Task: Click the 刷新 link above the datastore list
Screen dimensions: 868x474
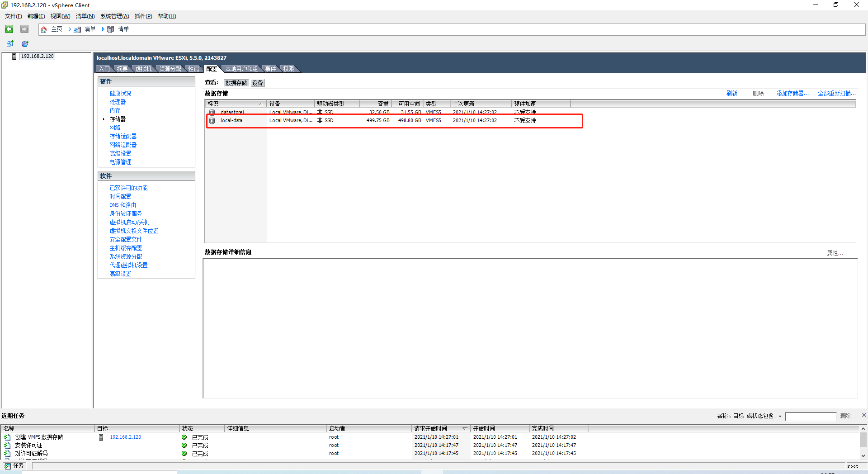Action: click(x=732, y=93)
